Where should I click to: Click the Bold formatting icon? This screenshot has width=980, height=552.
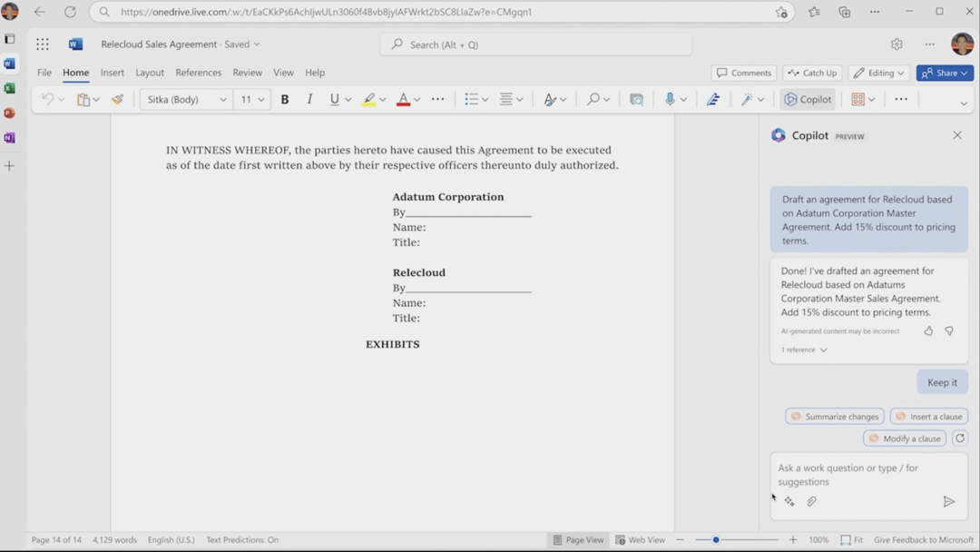285,100
